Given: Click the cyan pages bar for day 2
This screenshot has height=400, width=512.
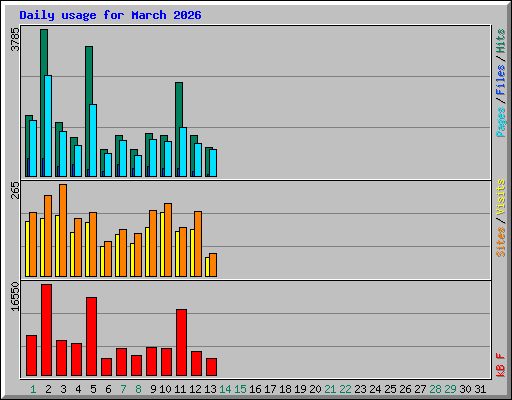Looking at the screenshot, I should coord(48,126).
